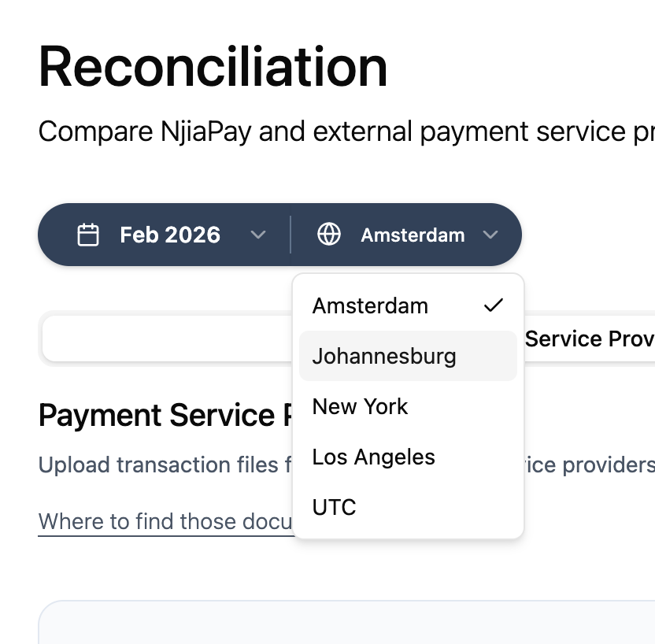Click the calendar icon in the pill bar
Screen dimensions: 655x644
[89, 234]
